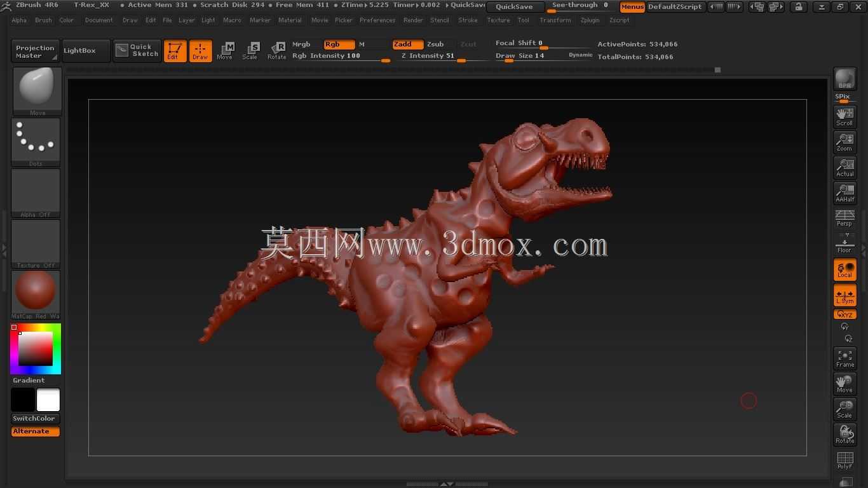Toggle L.Sym local symmetry

(844, 295)
